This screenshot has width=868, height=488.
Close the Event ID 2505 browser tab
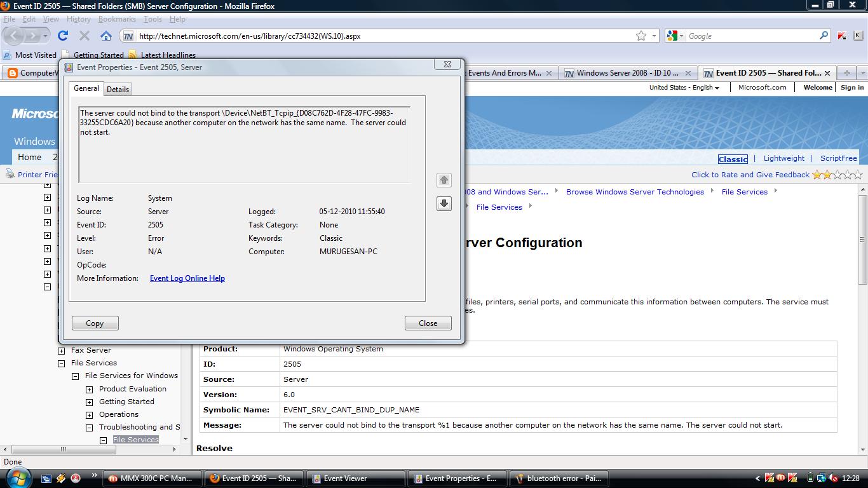click(x=827, y=73)
